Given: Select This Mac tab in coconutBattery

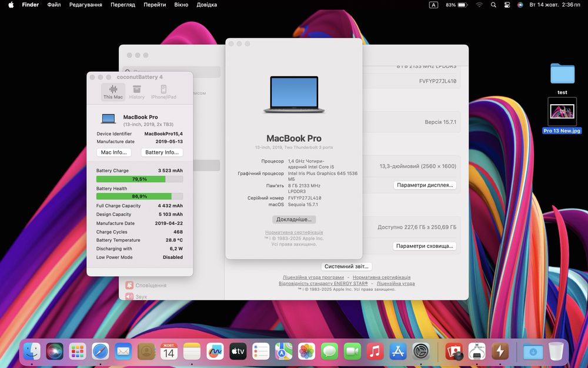Looking at the screenshot, I should 113,92.
